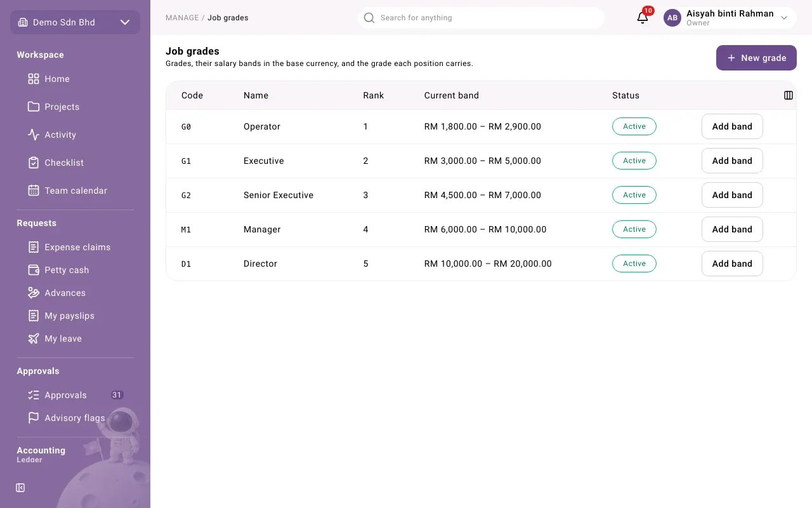
Task: Add band to the Senior Executive grade
Action: 732,195
